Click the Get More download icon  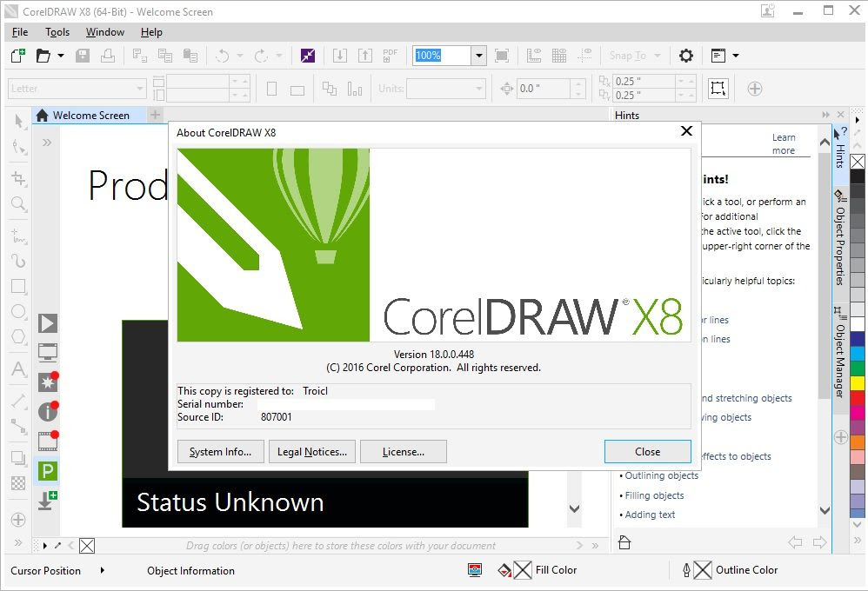click(48, 501)
